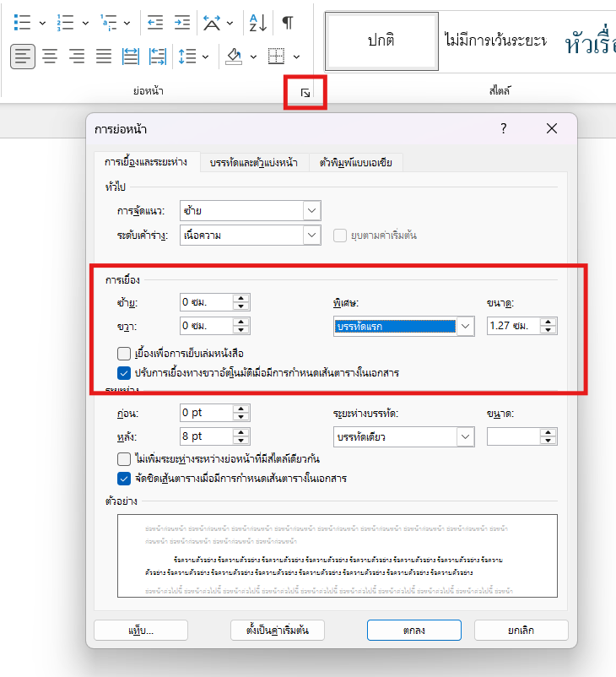Decrease the หลัง after spacing

click(241, 441)
